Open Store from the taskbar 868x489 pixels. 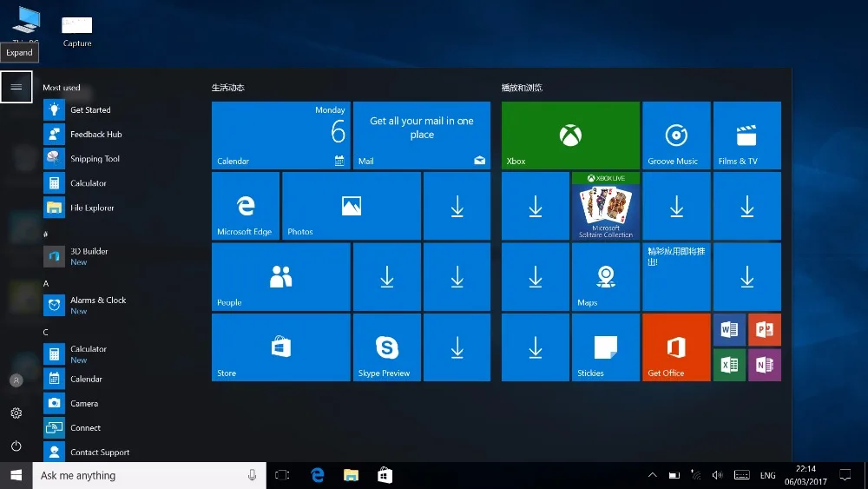[385, 475]
